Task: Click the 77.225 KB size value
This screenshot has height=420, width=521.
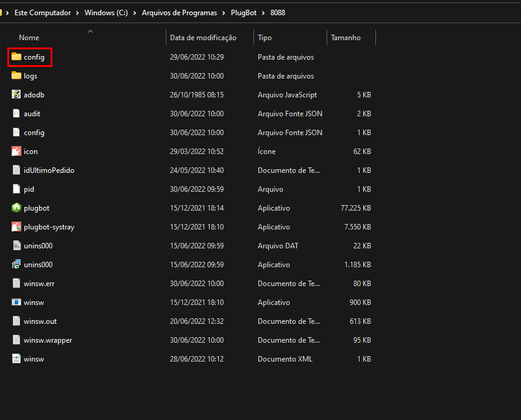Action: tap(355, 208)
